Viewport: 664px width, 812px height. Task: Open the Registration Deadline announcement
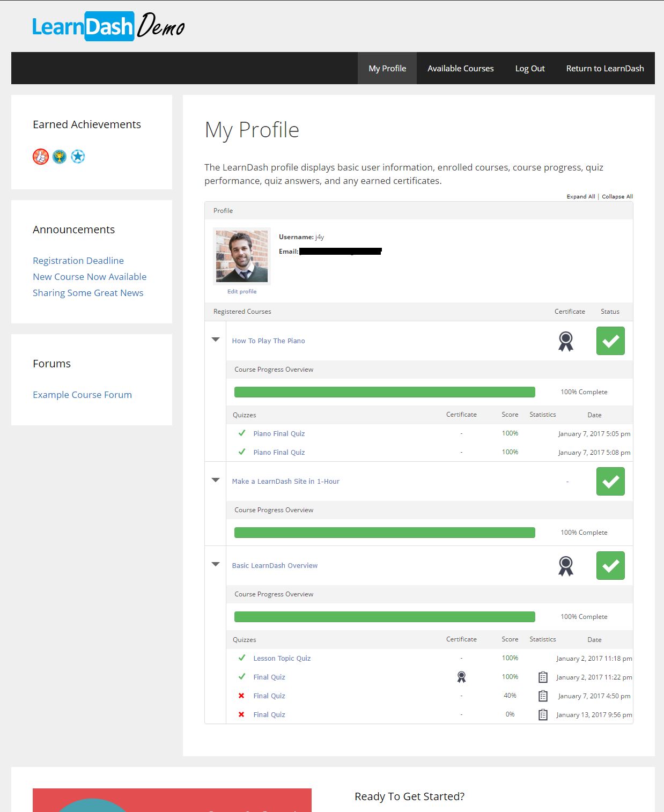(78, 261)
